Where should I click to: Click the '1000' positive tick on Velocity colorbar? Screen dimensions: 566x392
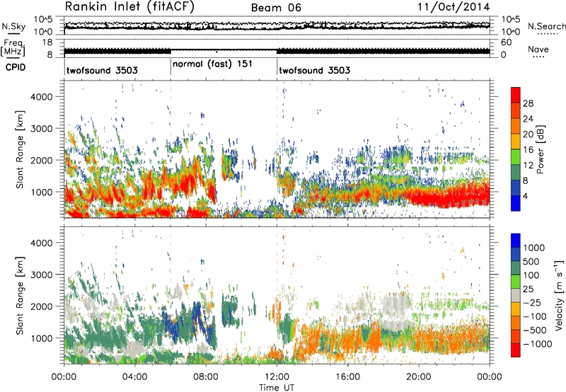(x=533, y=248)
